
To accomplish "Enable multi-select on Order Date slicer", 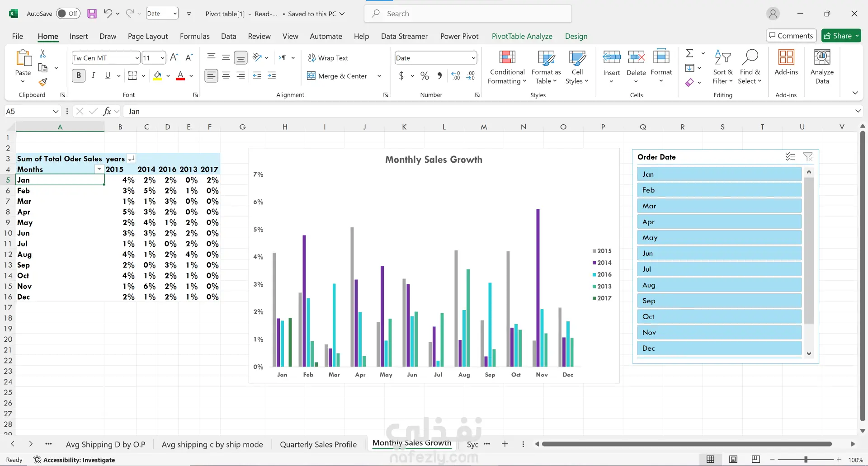I will (790, 157).
